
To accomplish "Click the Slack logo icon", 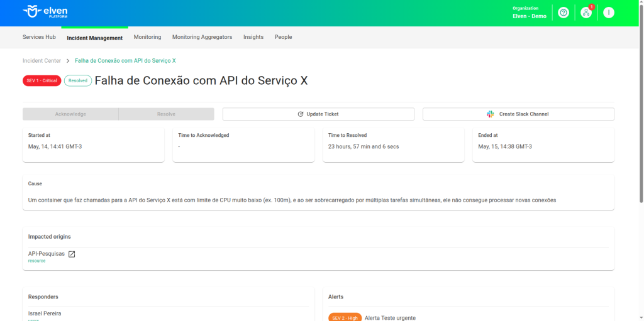I will coord(491,114).
